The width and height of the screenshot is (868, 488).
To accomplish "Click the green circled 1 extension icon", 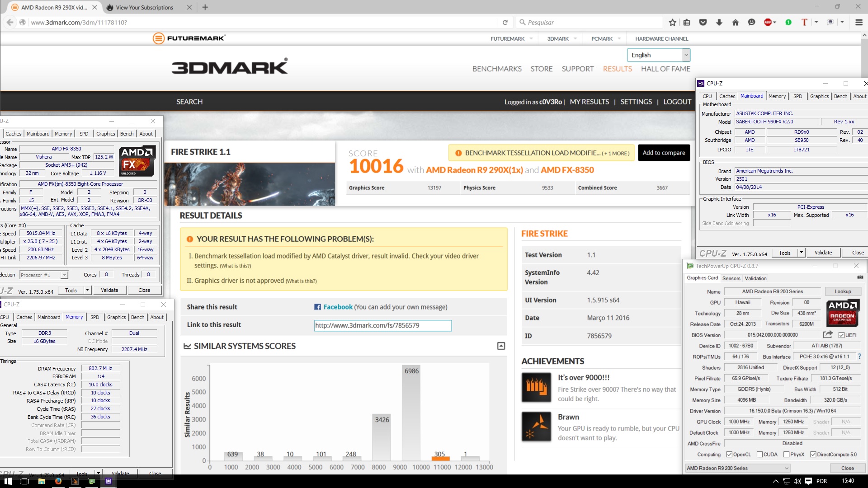I will point(788,22).
